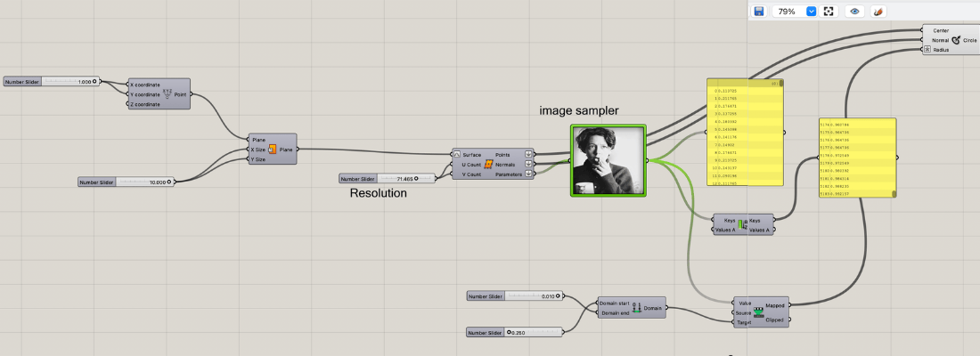Click the Radius input expression badge on Circle
This screenshot has width=980, height=356.
point(927,51)
